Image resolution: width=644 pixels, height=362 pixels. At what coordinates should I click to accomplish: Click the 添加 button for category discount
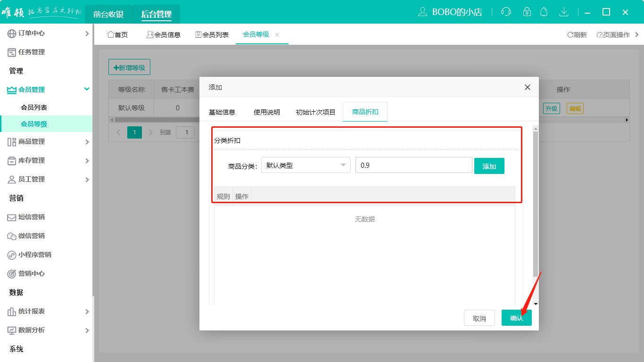coord(489,166)
